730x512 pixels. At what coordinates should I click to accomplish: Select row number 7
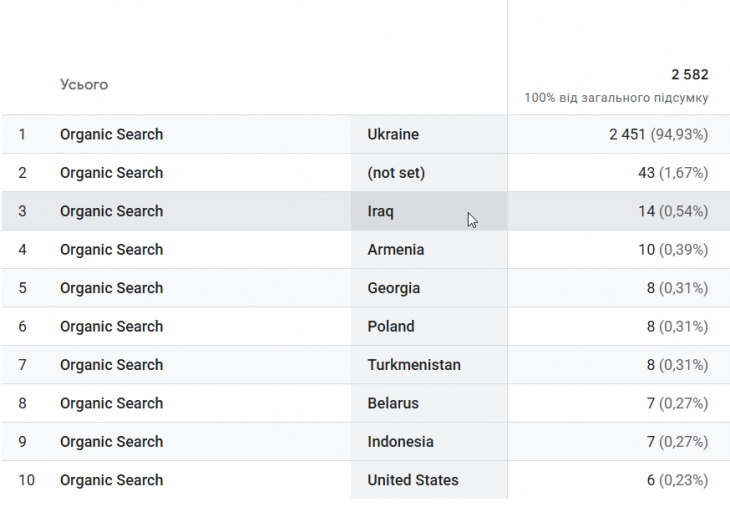pyautogui.click(x=22, y=365)
